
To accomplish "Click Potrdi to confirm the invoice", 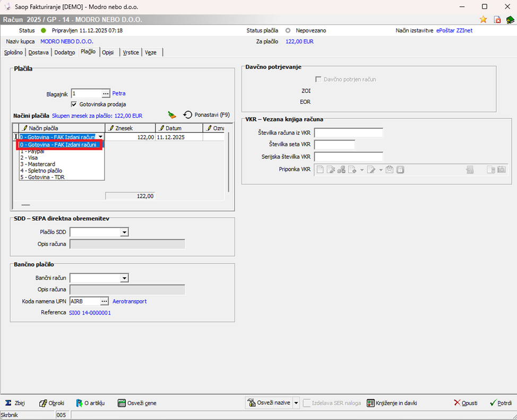I will coord(501,403).
